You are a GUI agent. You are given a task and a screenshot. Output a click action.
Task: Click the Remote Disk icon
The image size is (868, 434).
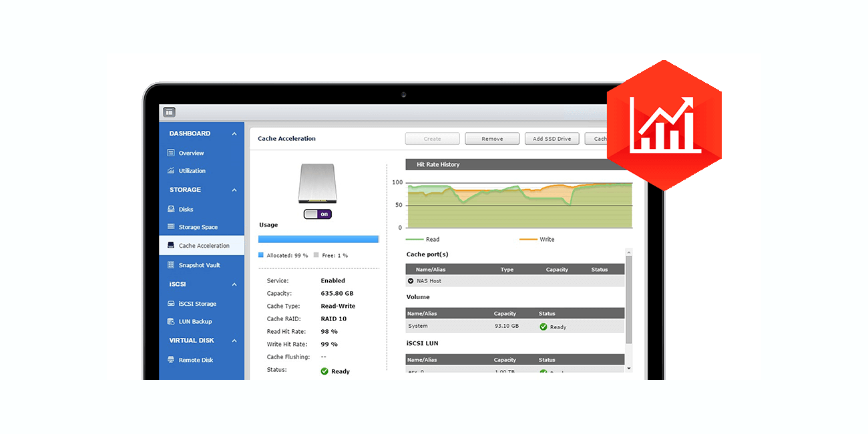click(x=171, y=360)
